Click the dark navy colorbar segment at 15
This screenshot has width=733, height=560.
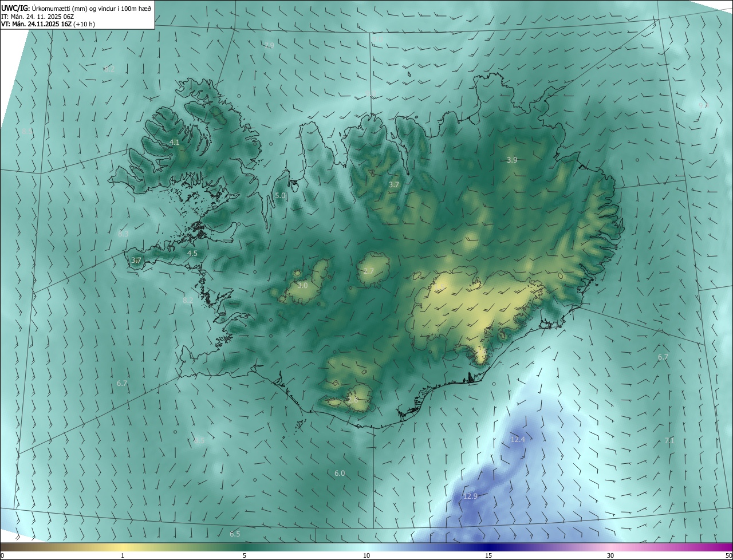click(488, 547)
